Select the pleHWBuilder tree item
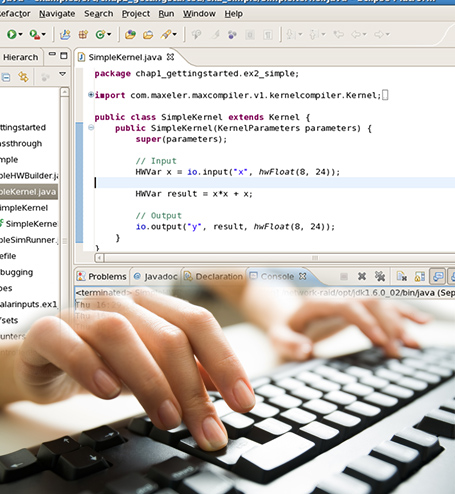The height and width of the screenshot is (494, 455). (x=29, y=176)
